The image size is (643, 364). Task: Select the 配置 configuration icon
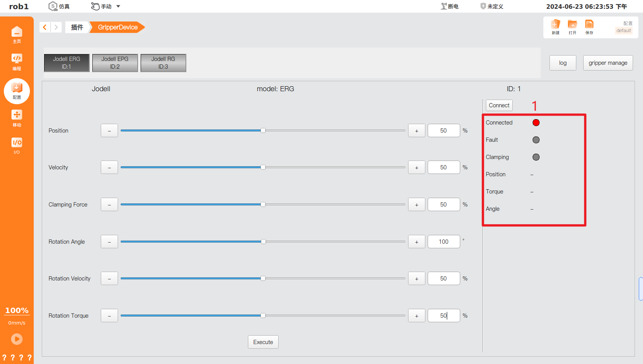[17, 91]
